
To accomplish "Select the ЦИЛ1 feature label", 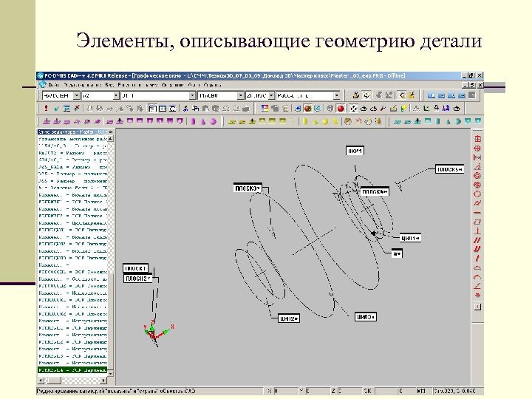I will click(x=410, y=238).
